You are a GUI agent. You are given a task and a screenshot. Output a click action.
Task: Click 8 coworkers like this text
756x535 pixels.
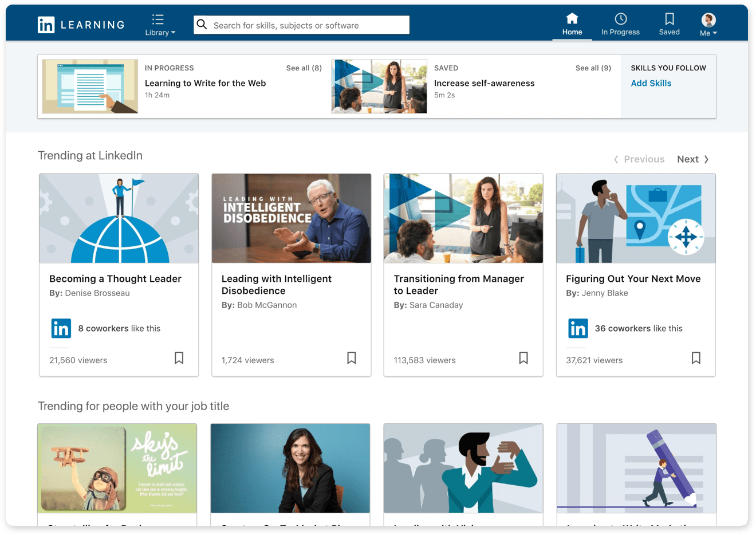point(119,328)
